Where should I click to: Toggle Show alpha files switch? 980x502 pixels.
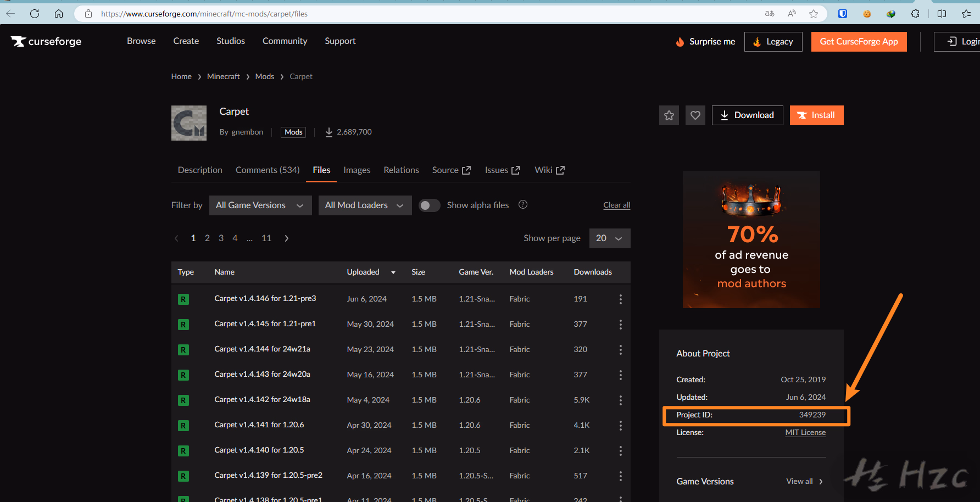pyautogui.click(x=430, y=205)
